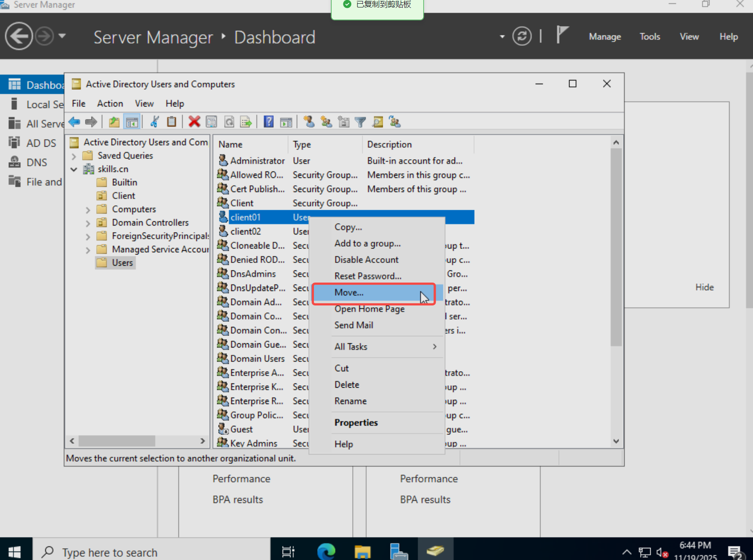Click the Filter funnel toolbar icon
The height and width of the screenshot is (560, 753).
coord(360,122)
